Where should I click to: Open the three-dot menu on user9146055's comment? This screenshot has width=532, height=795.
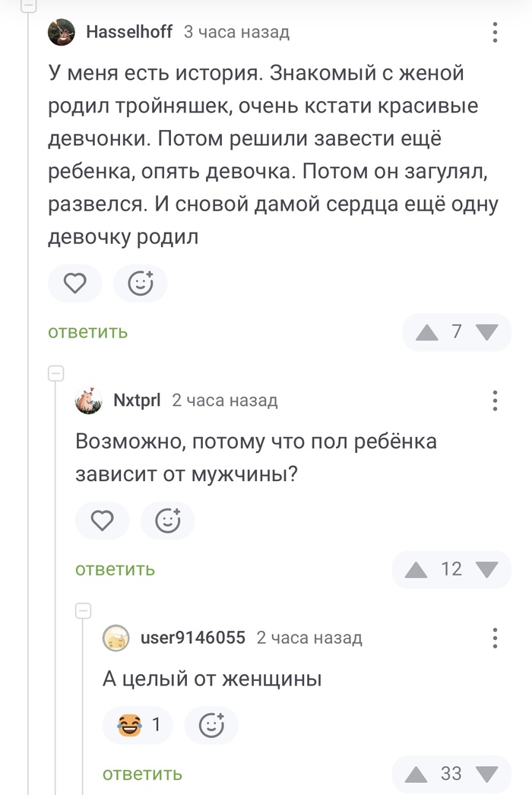click(495, 638)
